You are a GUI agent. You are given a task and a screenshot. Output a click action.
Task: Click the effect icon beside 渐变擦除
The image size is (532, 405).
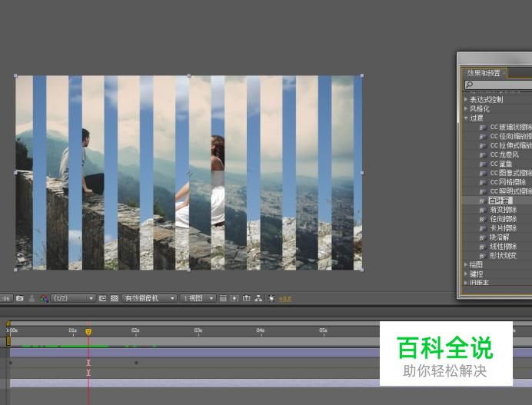click(x=483, y=210)
